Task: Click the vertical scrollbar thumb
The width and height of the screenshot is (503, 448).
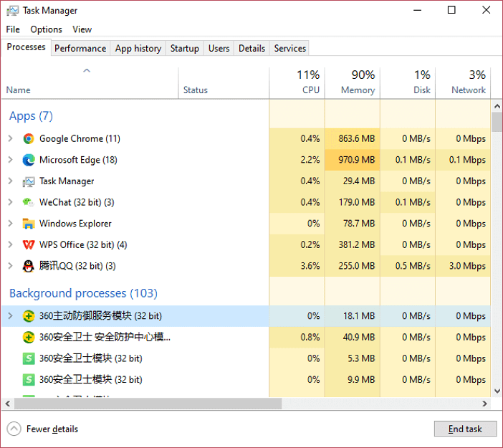Action: [x=497, y=122]
